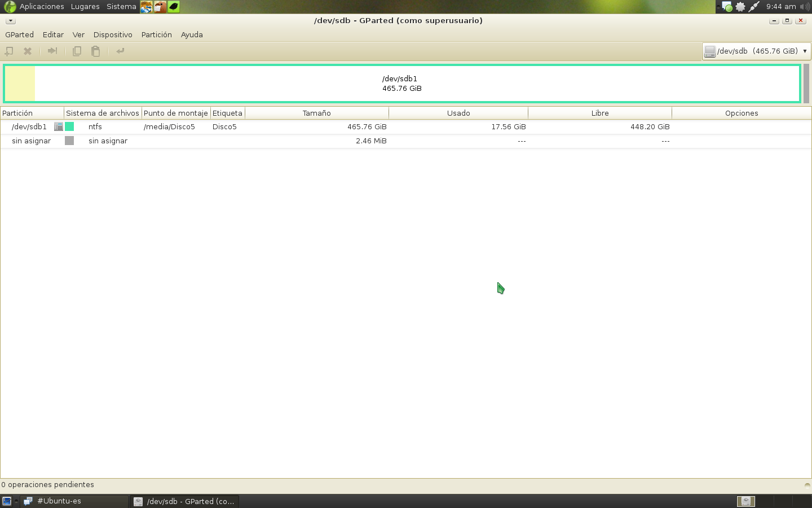Click the green ntfs color swatch
The height and width of the screenshot is (508, 812).
(x=69, y=126)
